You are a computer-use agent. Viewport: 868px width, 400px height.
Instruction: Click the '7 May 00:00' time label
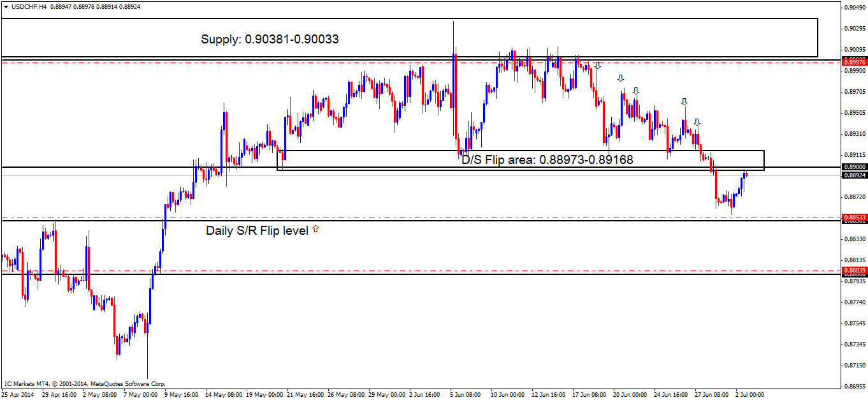140,394
